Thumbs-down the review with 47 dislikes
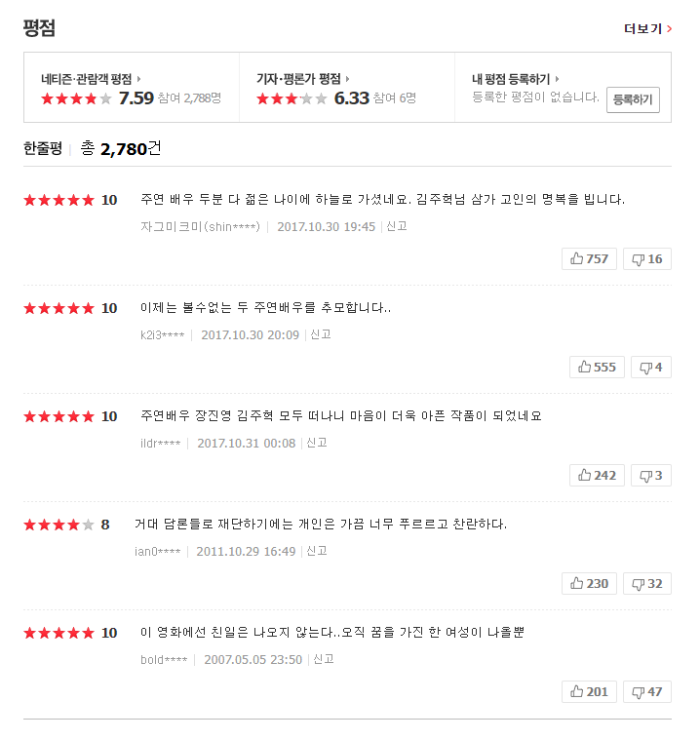The width and height of the screenshot is (700, 740). click(x=646, y=691)
